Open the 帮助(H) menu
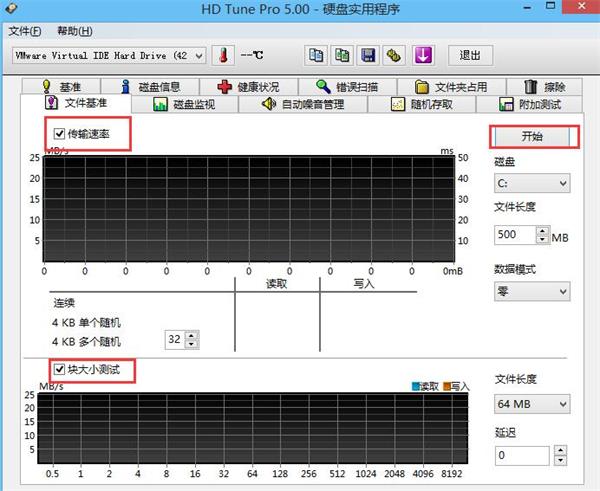This screenshot has height=491, width=600. 75,31
